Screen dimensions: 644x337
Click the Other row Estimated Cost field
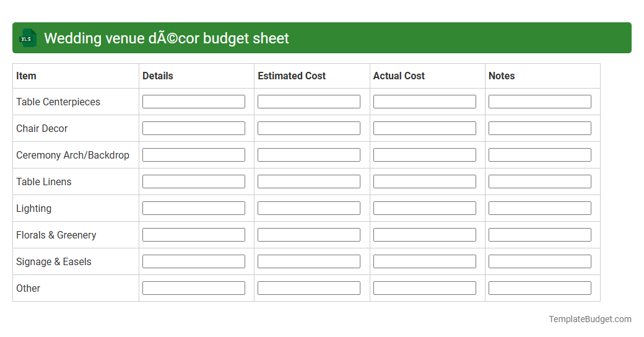(309, 288)
